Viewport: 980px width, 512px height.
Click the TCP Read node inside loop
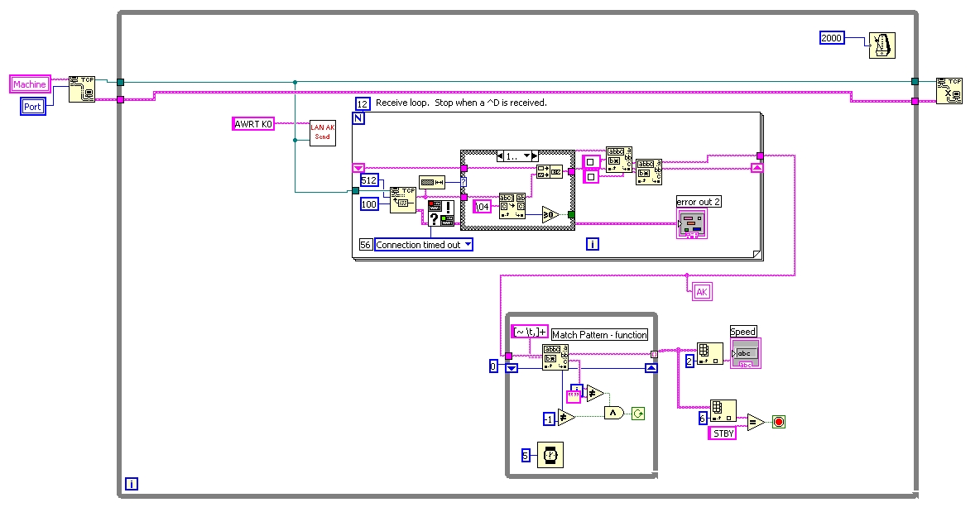click(403, 200)
